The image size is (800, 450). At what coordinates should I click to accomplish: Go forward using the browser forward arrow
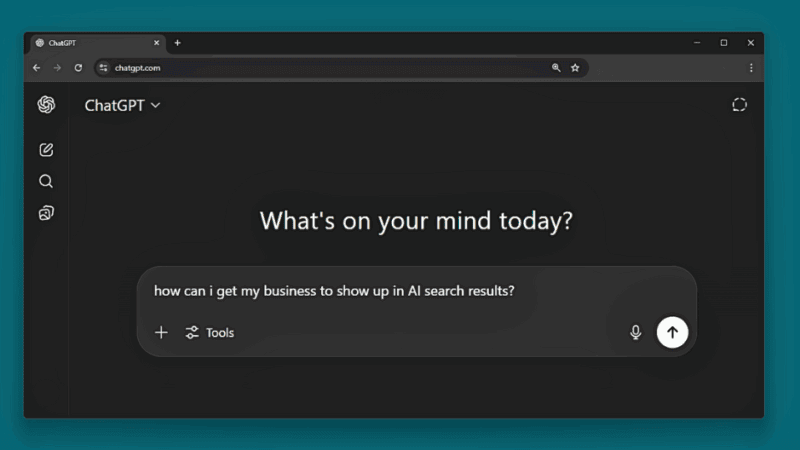pos(57,68)
